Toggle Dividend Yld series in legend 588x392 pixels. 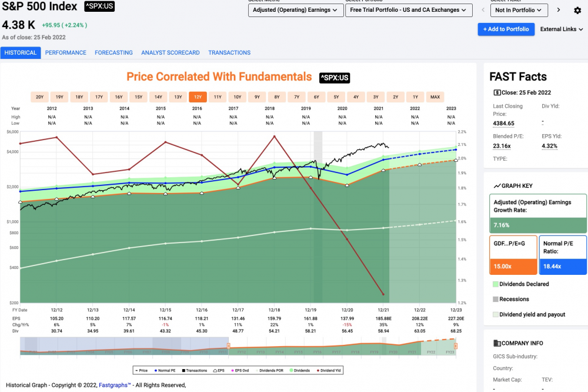[329, 371]
